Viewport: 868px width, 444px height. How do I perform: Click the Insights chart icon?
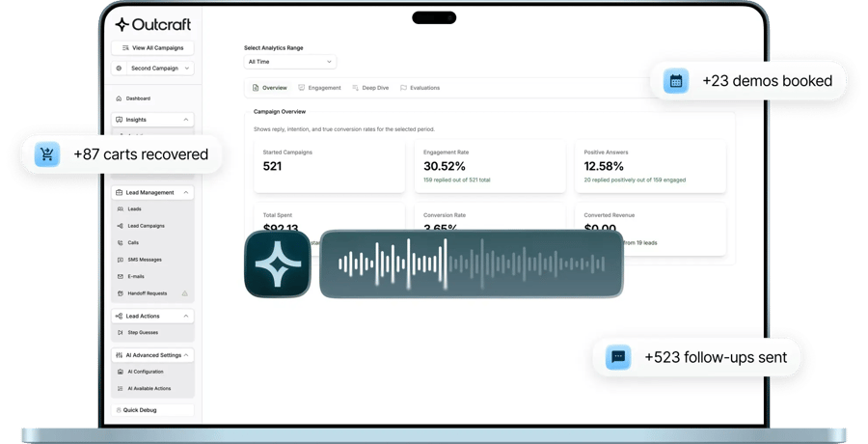click(x=119, y=120)
